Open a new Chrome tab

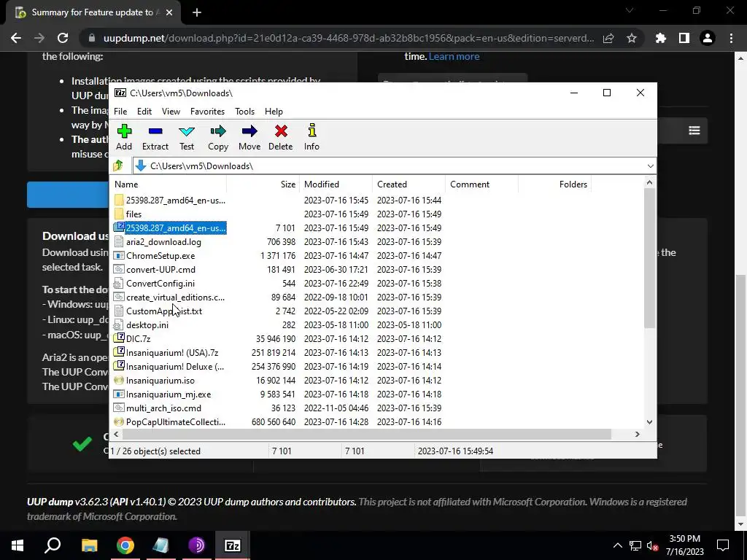197,12
